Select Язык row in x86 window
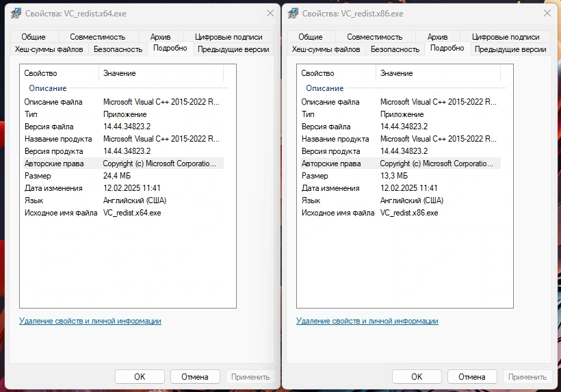The image size is (561, 392). coord(400,200)
